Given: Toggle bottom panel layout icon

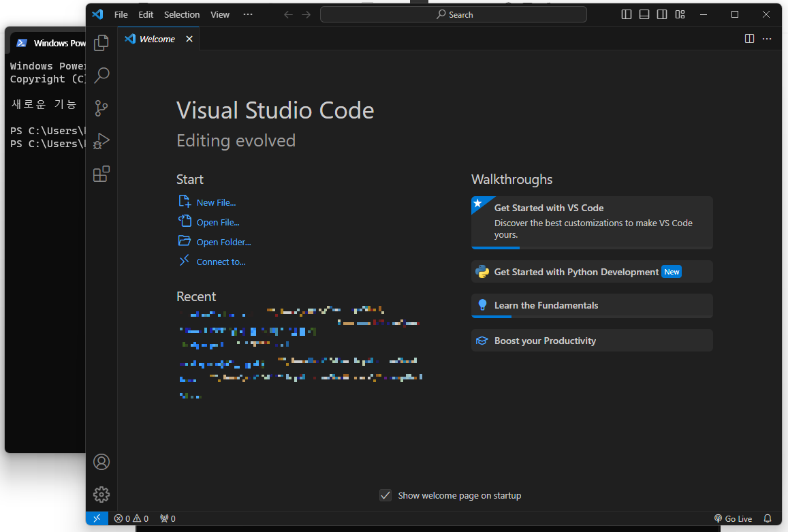Looking at the screenshot, I should 644,14.
